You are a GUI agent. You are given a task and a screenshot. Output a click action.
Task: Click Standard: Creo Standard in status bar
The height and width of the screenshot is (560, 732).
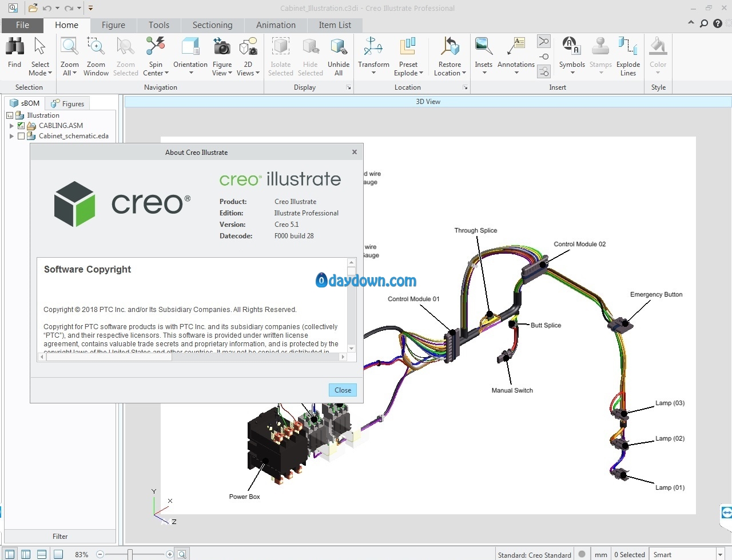pyautogui.click(x=534, y=555)
